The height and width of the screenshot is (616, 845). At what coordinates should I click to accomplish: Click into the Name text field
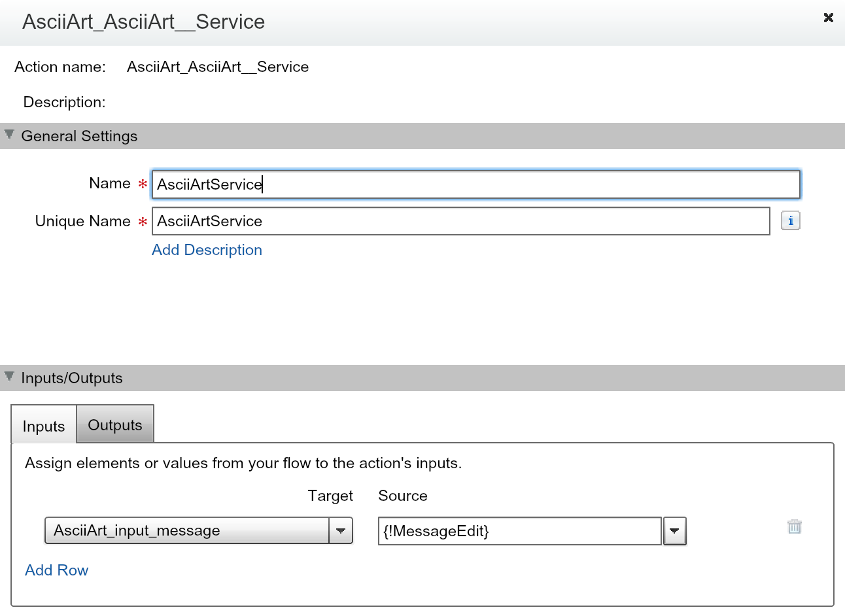click(x=475, y=184)
